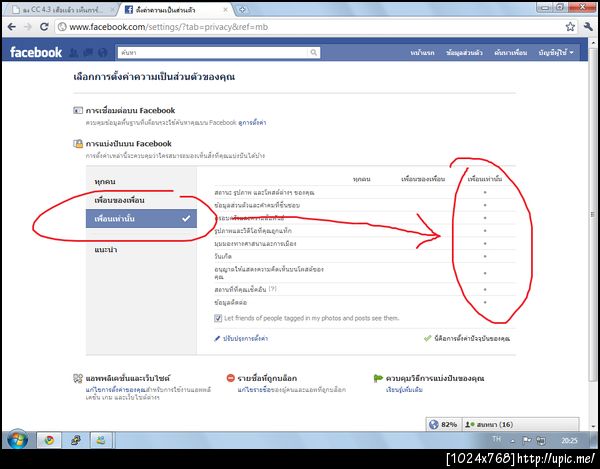Open the Windows Start menu

17,440
